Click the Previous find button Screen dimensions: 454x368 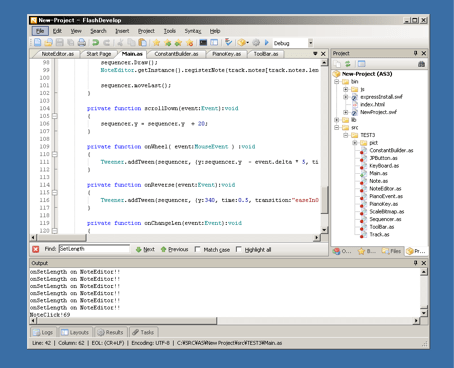pos(175,249)
